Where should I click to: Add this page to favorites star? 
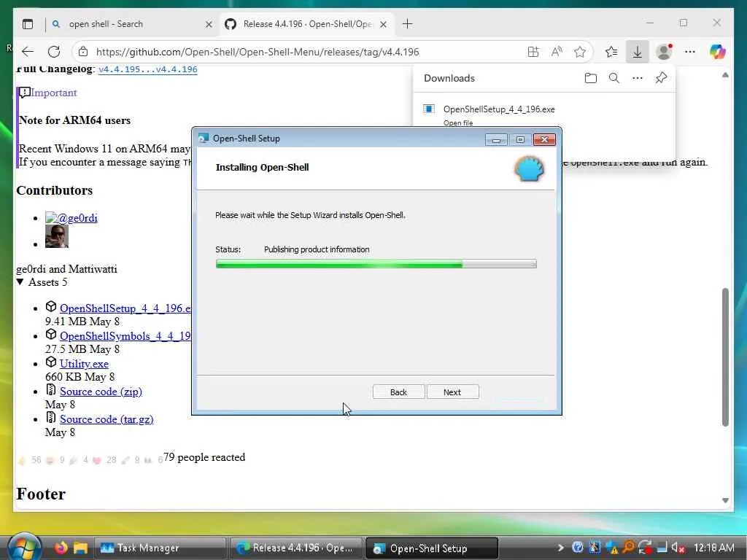point(580,52)
